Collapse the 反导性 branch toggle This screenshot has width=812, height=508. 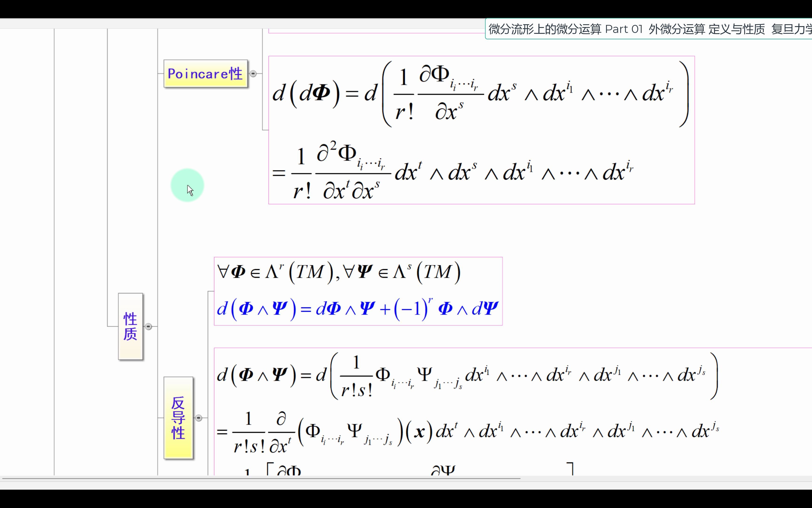point(199,418)
